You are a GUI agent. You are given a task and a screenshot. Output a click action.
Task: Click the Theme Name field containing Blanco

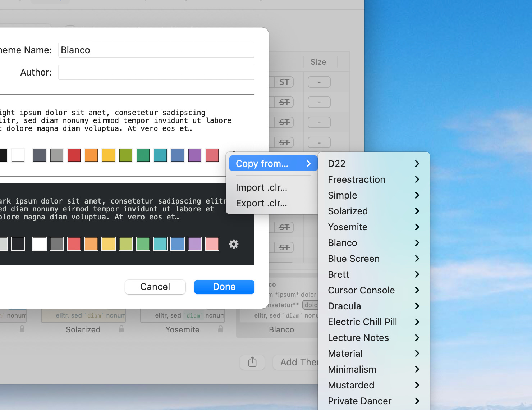156,50
